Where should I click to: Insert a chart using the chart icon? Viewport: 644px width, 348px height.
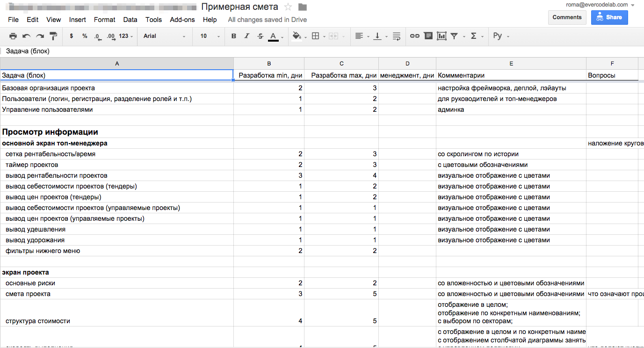[x=441, y=36]
